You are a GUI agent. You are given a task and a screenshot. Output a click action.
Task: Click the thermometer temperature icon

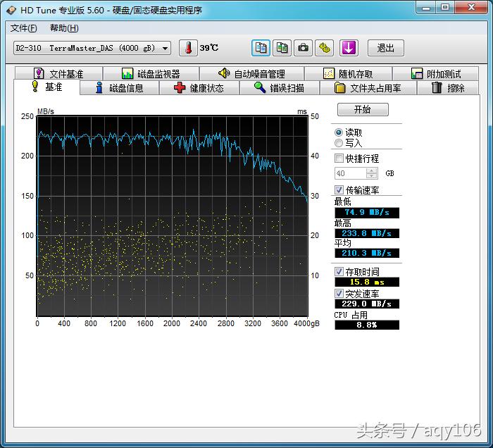188,48
